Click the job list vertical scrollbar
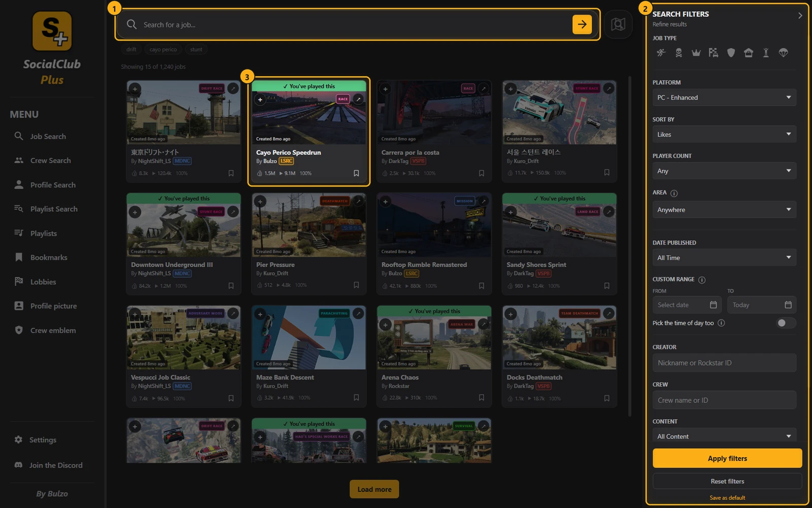Screen dimensions: 812x508 pos(630,246)
